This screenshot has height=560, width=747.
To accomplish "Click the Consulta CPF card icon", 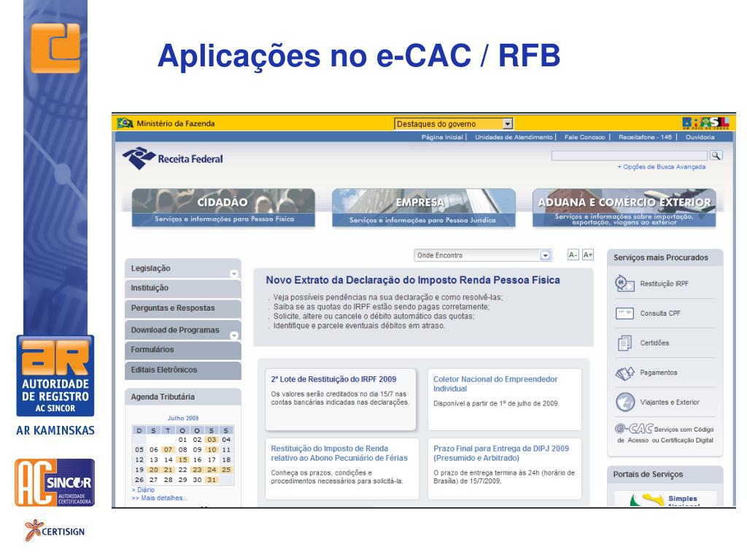I will (624, 314).
